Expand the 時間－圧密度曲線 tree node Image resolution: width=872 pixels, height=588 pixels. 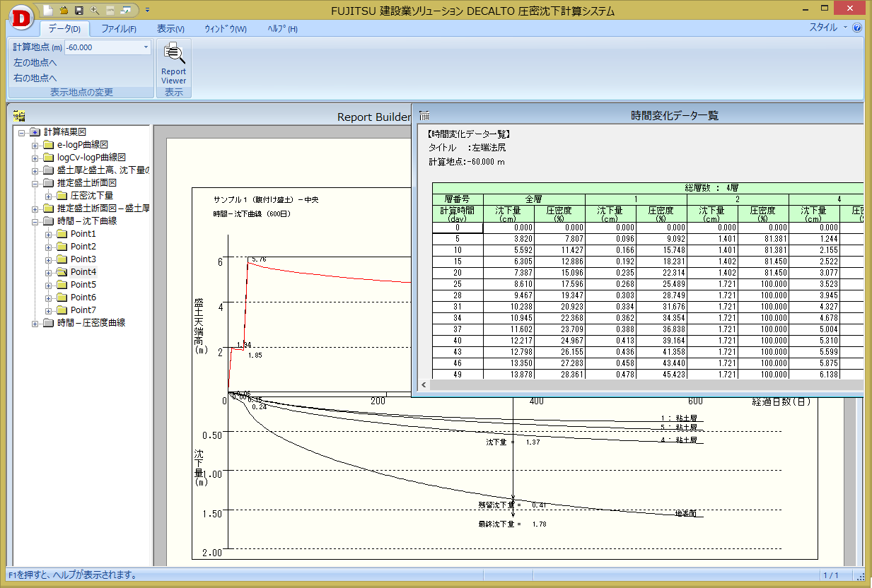click(x=35, y=323)
